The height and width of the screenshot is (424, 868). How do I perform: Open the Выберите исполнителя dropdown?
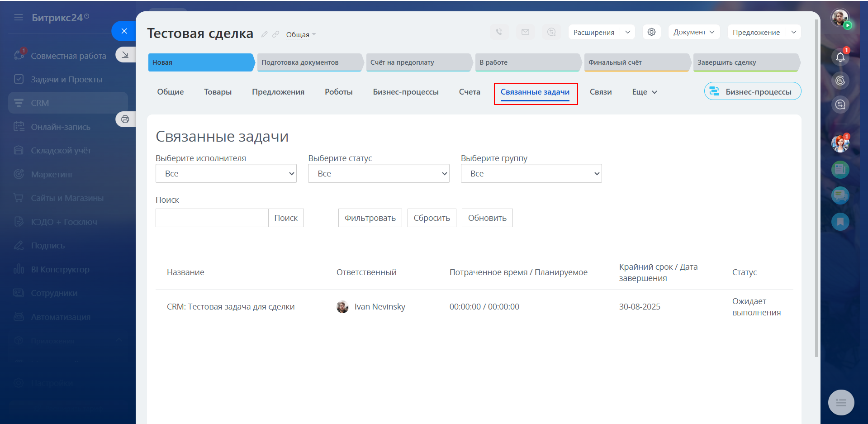(x=226, y=174)
